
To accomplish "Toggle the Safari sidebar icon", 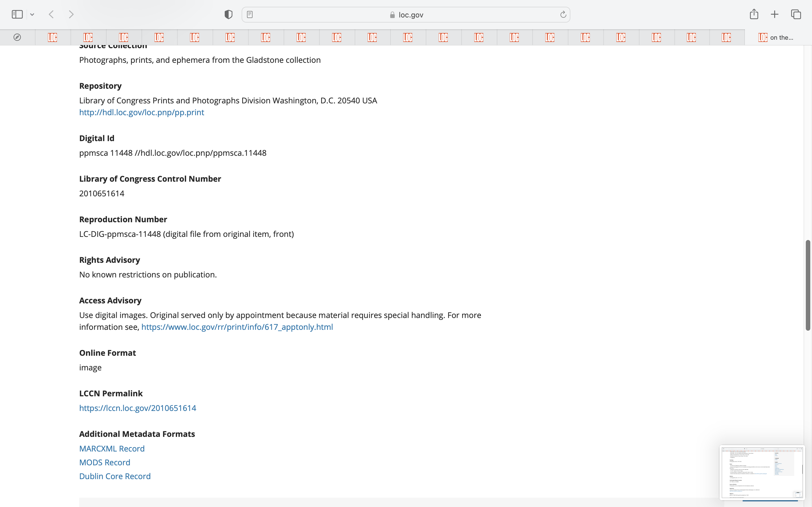I will click(x=17, y=14).
